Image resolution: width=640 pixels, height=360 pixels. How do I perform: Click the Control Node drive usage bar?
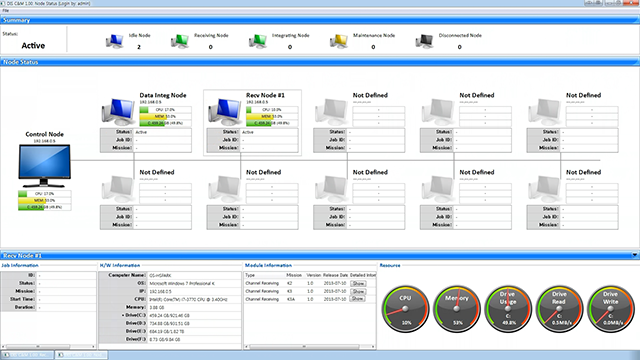(44, 207)
